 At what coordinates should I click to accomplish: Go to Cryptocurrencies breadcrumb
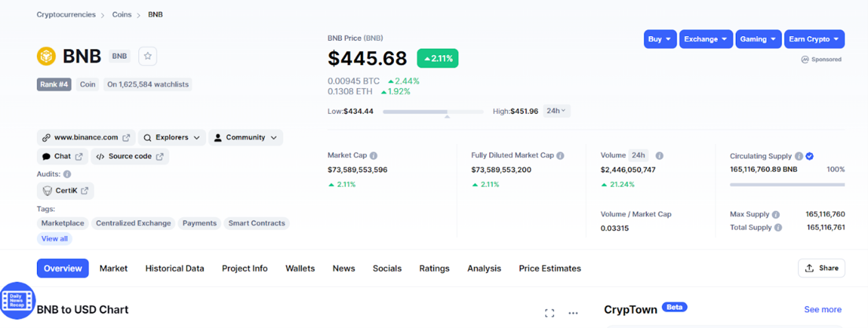click(66, 14)
